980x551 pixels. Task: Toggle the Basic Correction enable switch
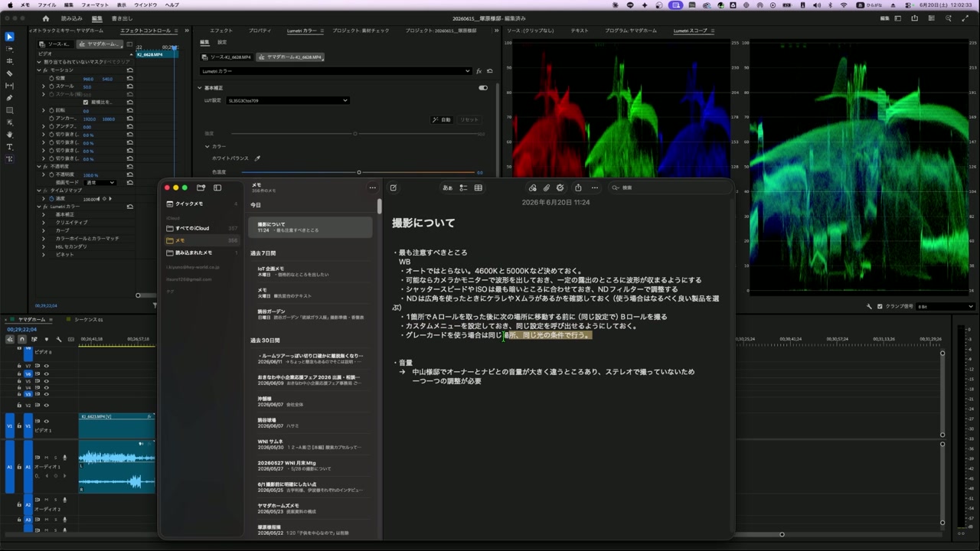[x=483, y=88]
